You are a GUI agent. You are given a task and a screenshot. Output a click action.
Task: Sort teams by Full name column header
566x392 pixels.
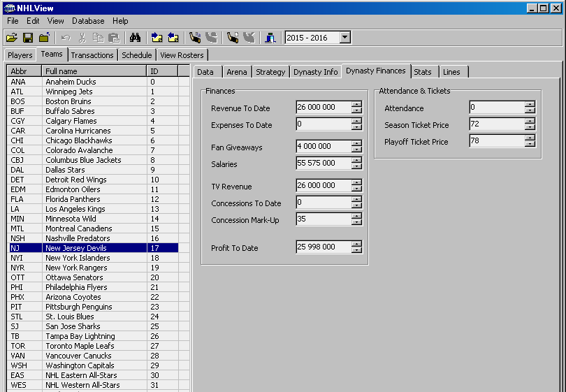[94, 71]
